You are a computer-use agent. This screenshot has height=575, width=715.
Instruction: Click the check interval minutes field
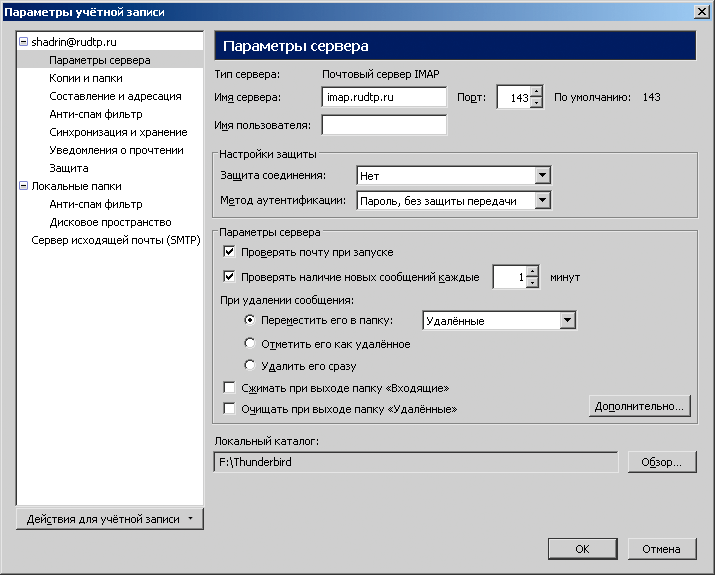click(x=510, y=277)
